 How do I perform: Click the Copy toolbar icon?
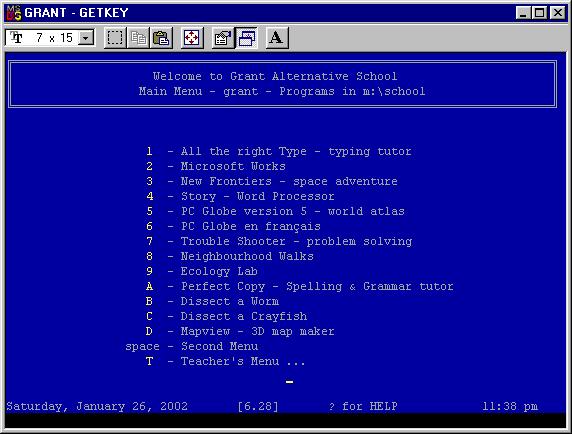point(138,38)
